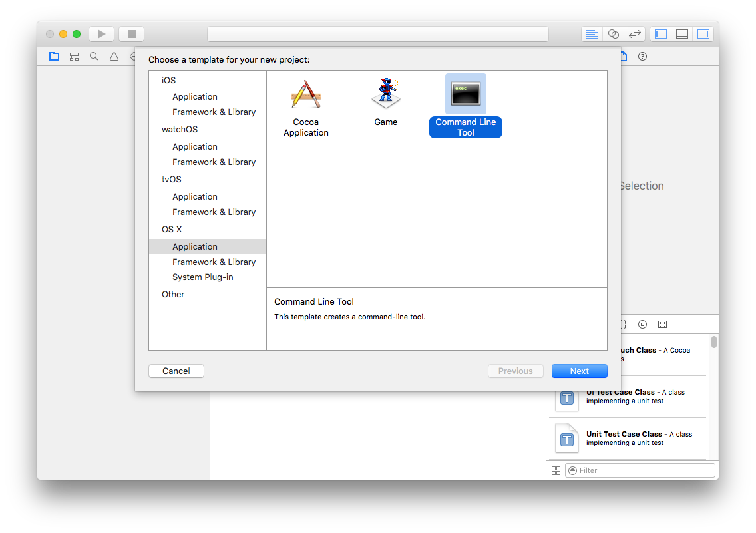The width and height of the screenshot is (756, 533).
Task: Click the Next button
Action: (579, 371)
